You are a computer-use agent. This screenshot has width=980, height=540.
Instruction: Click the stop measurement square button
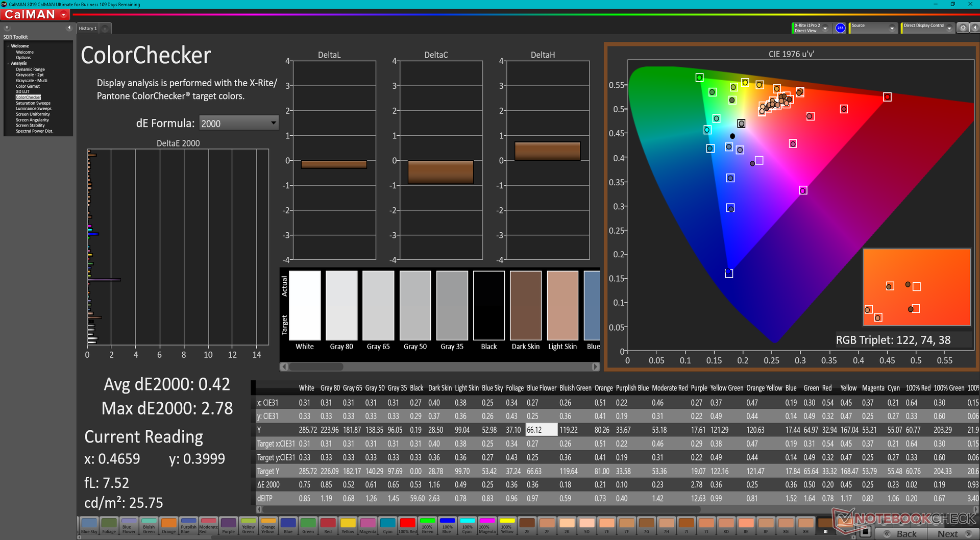(x=865, y=532)
